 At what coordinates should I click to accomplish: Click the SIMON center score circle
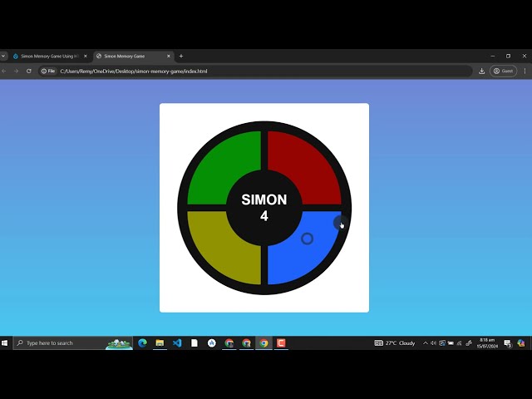pyautogui.click(x=264, y=208)
